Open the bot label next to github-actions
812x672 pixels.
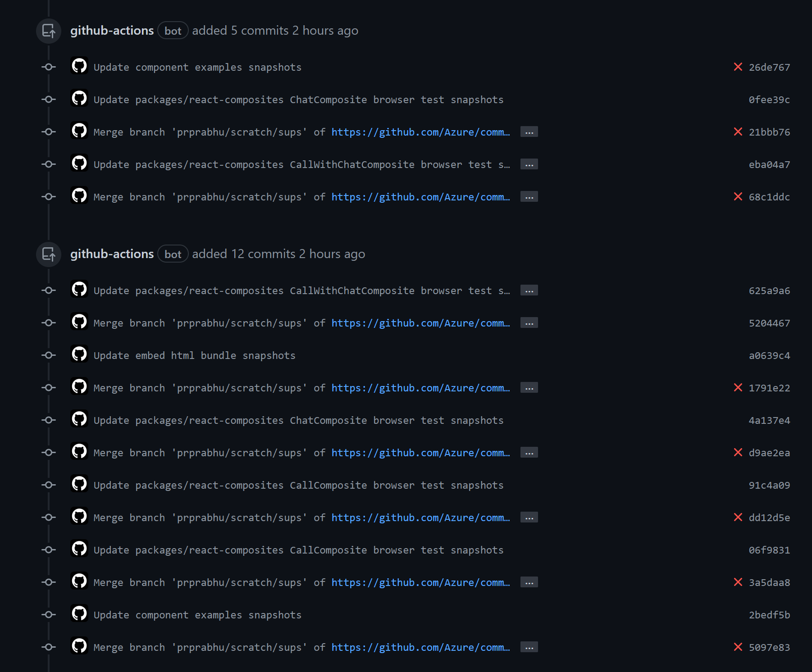(173, 31)
